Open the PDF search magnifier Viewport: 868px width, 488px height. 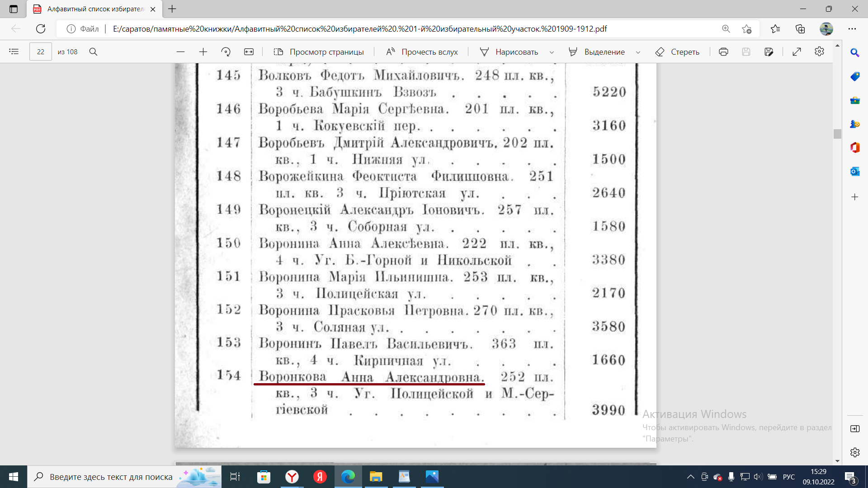point(93,52)
